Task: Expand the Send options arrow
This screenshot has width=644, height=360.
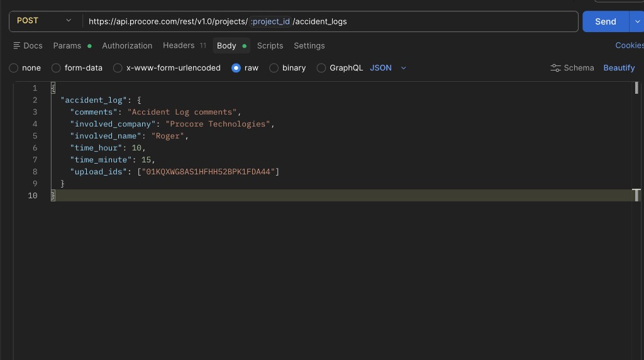Action: 637,21
